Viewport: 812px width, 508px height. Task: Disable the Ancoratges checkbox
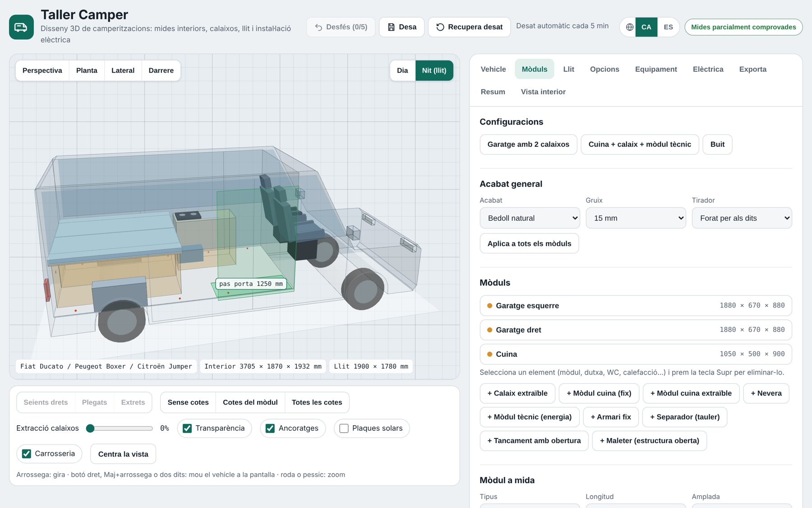tap(270, 428)
